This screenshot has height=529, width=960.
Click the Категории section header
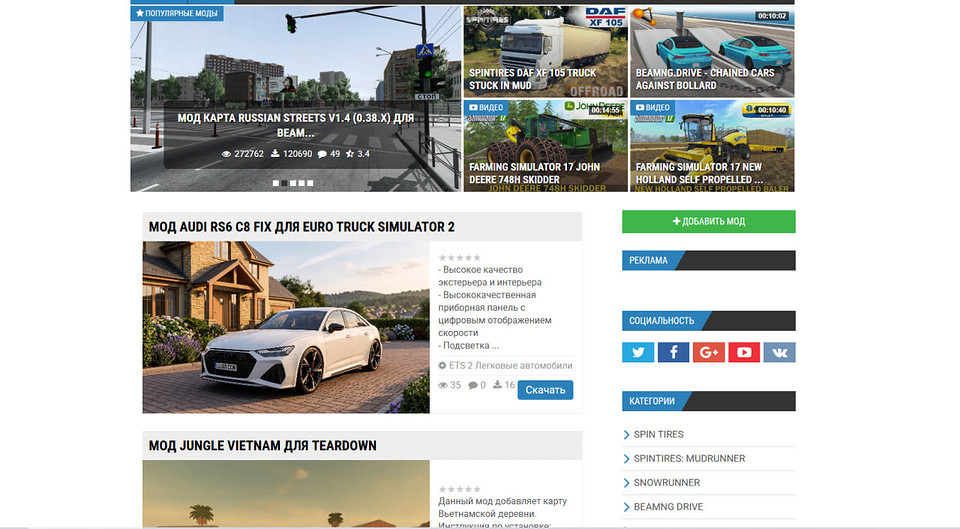(x=709, y=401)
